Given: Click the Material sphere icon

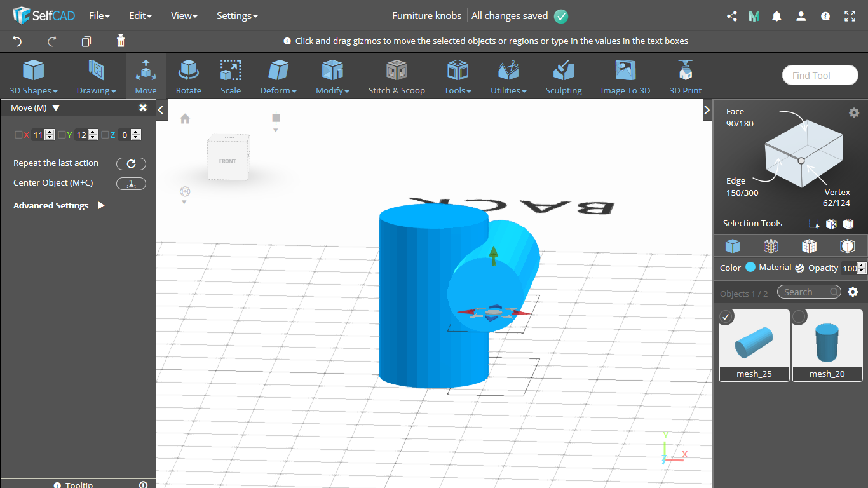Looking at the screenshot, I should click(x=799, y=268).
